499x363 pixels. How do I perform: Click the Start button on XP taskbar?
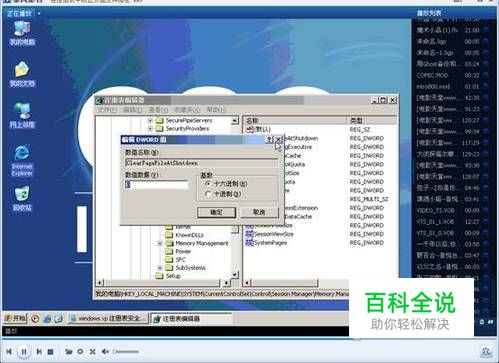[x=15, y=318]
